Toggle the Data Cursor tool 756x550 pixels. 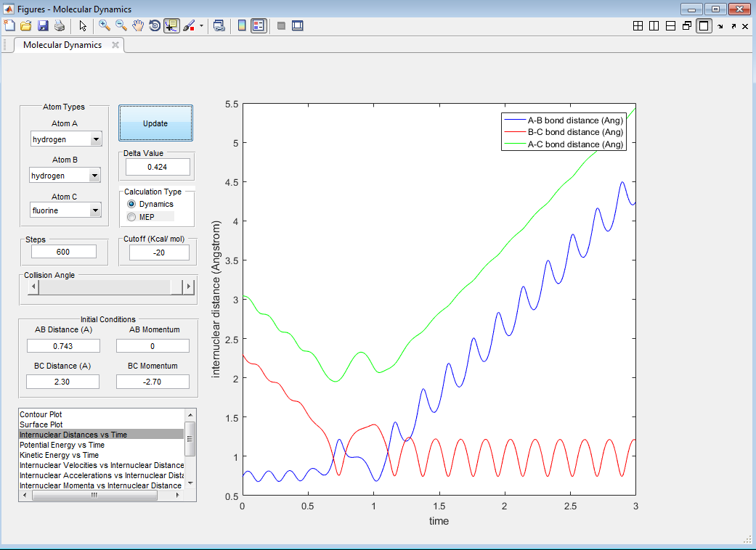click(x=171, y=26)
